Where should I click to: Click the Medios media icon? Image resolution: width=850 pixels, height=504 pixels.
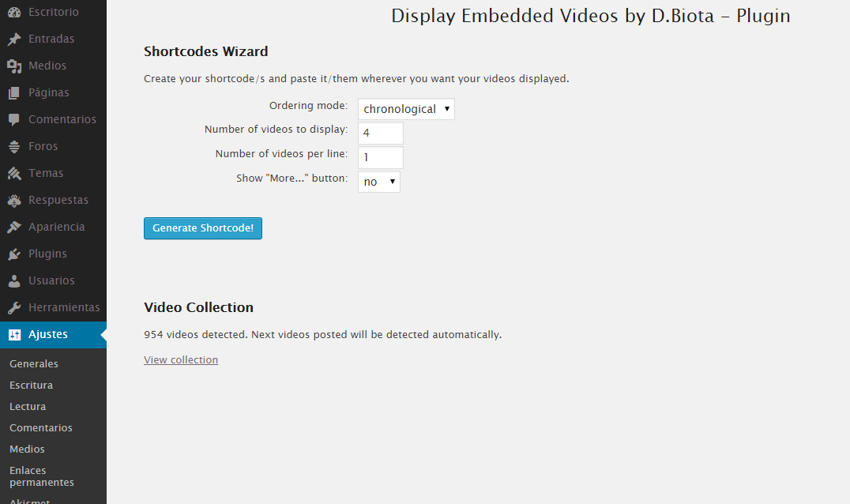(x=14, y=66)
